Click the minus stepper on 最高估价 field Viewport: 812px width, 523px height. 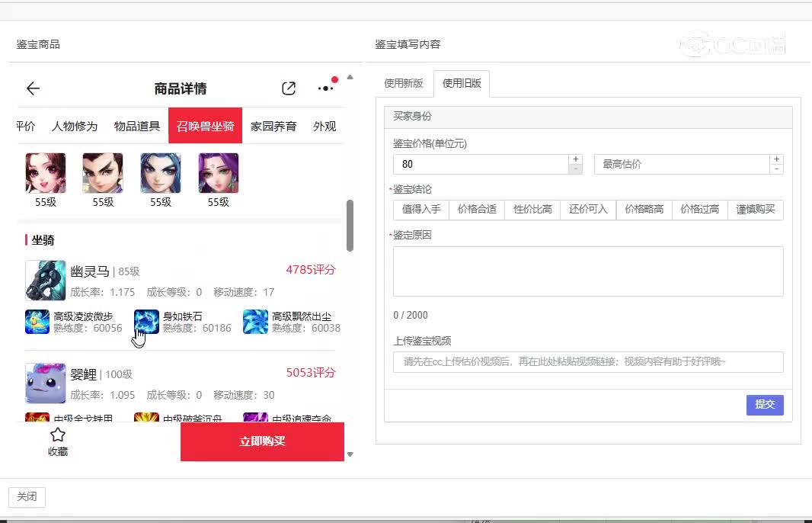(777, 170)
